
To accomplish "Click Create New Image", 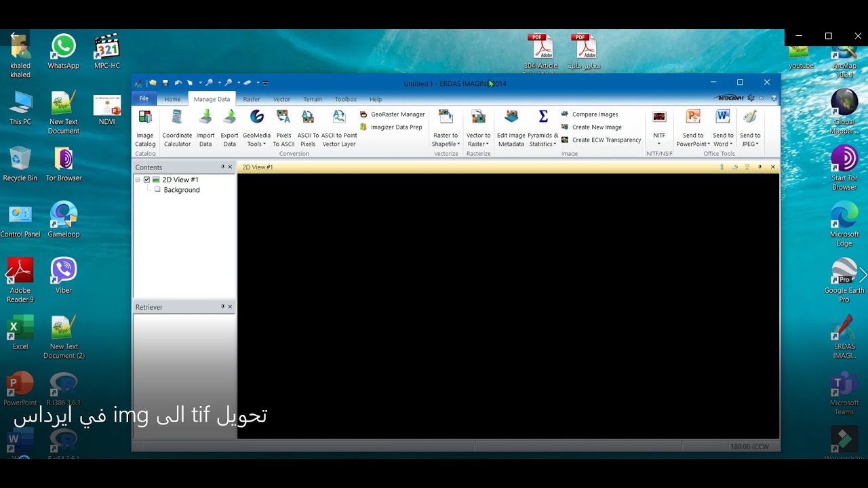I will [591, 127].
